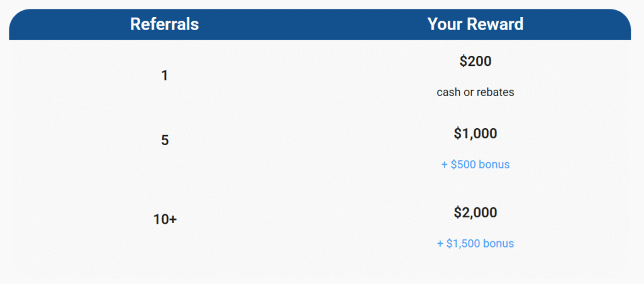Click the $200 reward amount

[x=475, y=62]
